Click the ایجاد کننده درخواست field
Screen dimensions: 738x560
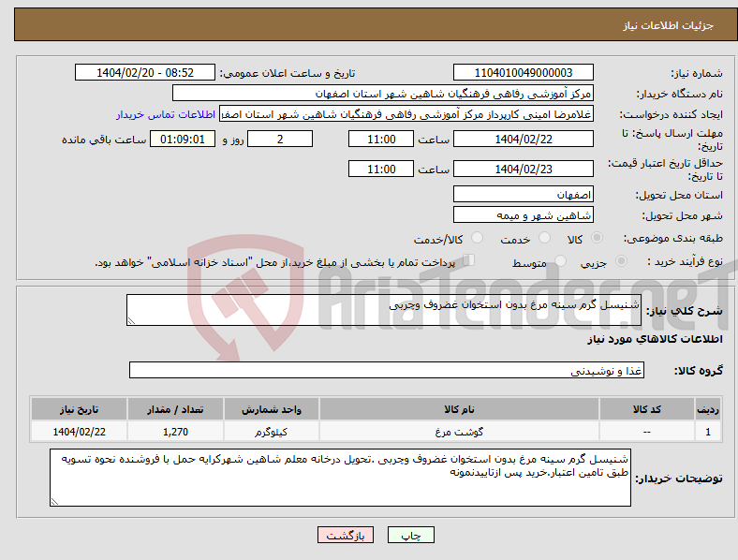406,114
